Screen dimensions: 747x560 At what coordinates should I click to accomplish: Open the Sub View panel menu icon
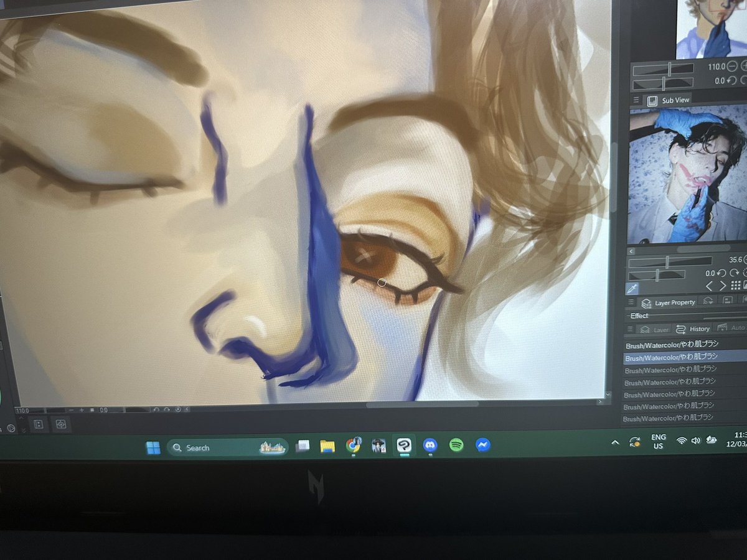point(636,100)
